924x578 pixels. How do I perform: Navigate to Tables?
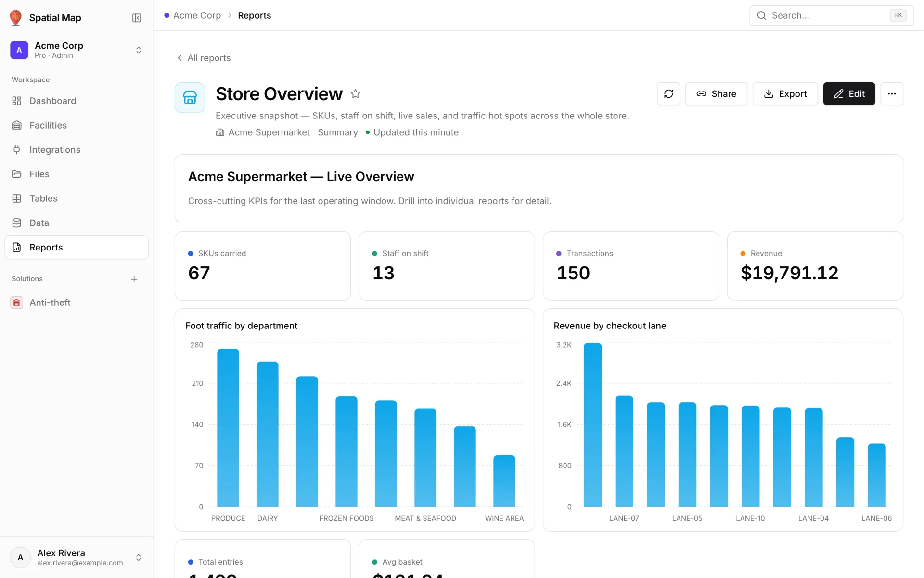click(77, 198)
